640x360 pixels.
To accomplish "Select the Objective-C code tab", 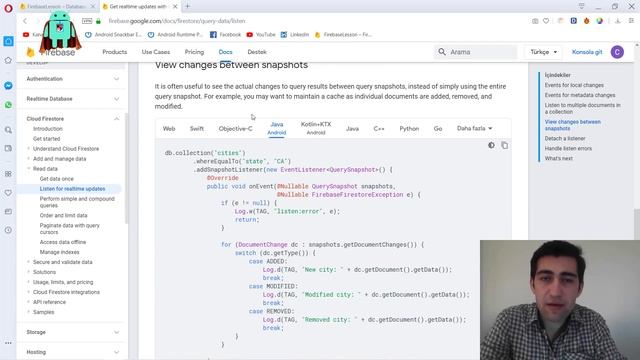I will (x=236, y=129).
